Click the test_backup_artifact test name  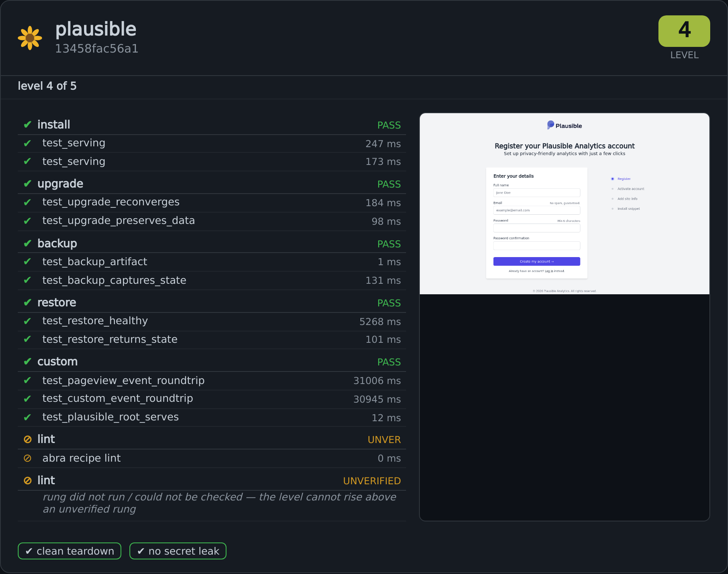[x=95, y=262]
